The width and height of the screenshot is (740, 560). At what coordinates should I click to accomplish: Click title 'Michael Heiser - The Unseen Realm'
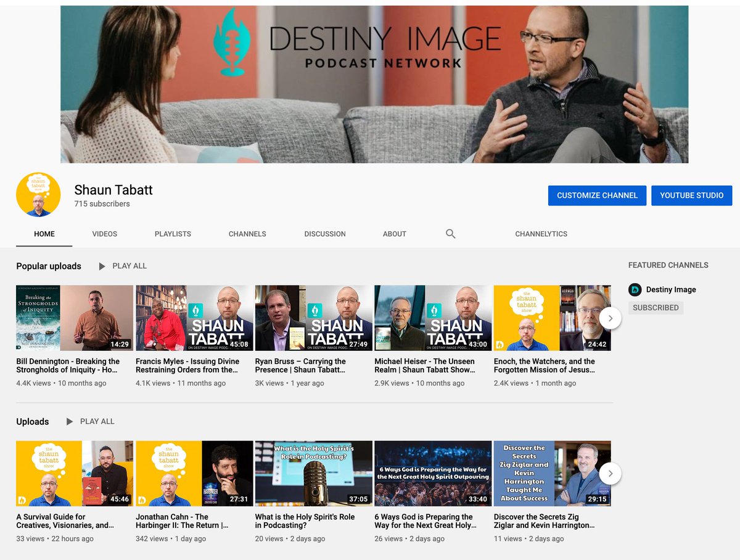tap(425, 366)
